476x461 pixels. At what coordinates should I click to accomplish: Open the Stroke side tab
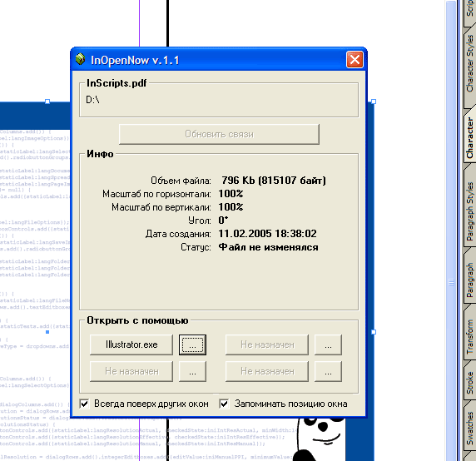coord(470,383)
